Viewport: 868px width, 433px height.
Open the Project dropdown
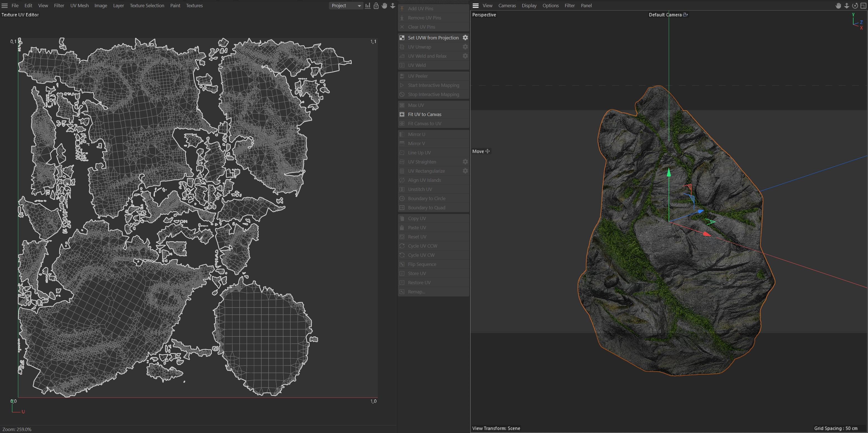tap(346, 6)
